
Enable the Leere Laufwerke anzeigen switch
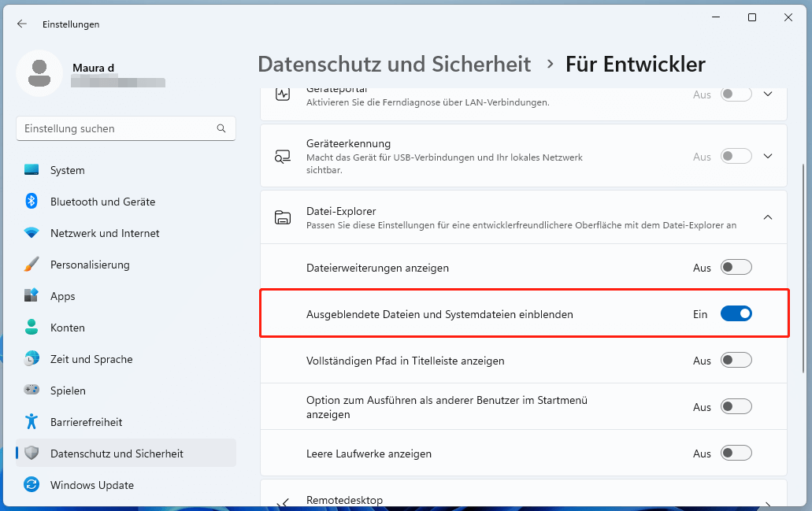(736, 454)
